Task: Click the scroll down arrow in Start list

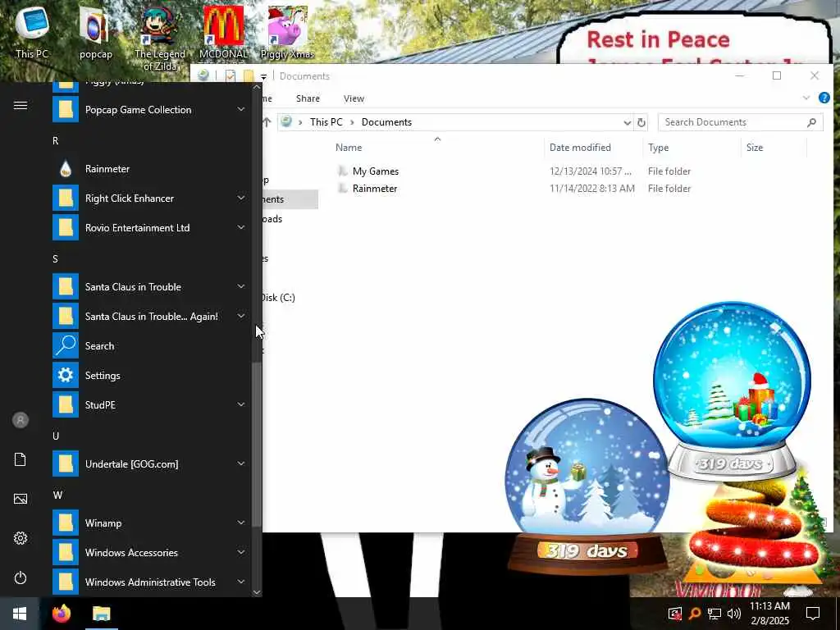Action: click(257, 592)
